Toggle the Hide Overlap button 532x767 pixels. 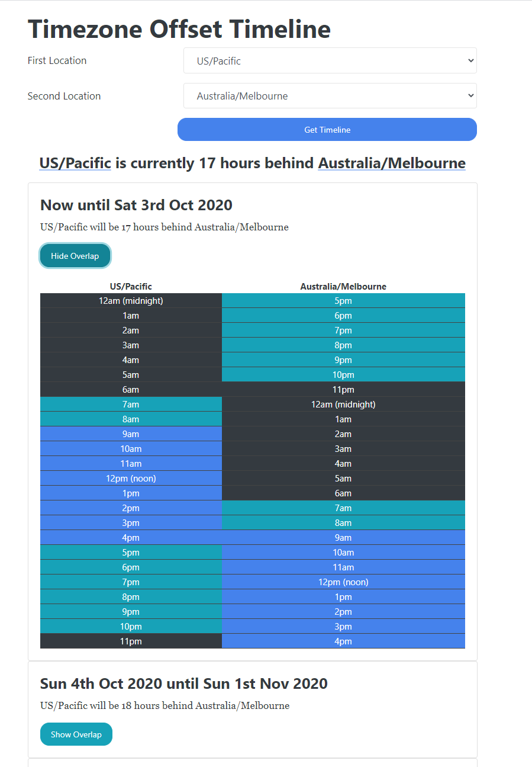tap(75, 256)
